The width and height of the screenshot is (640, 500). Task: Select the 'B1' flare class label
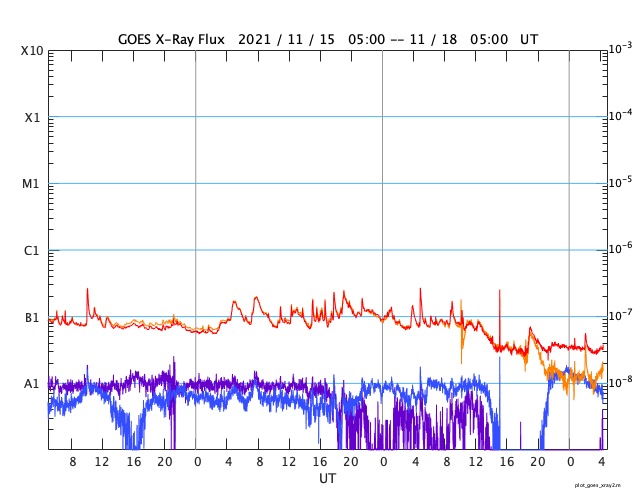32,317
